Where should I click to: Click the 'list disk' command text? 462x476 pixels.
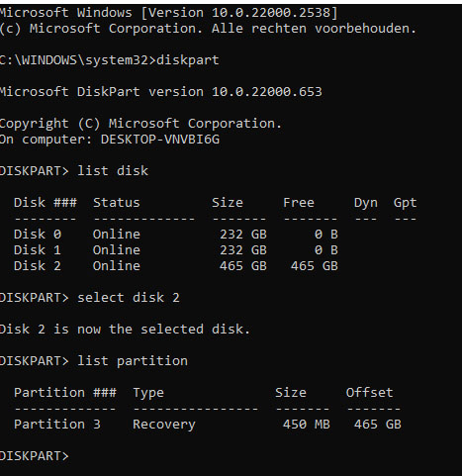(x=113, y=171)
